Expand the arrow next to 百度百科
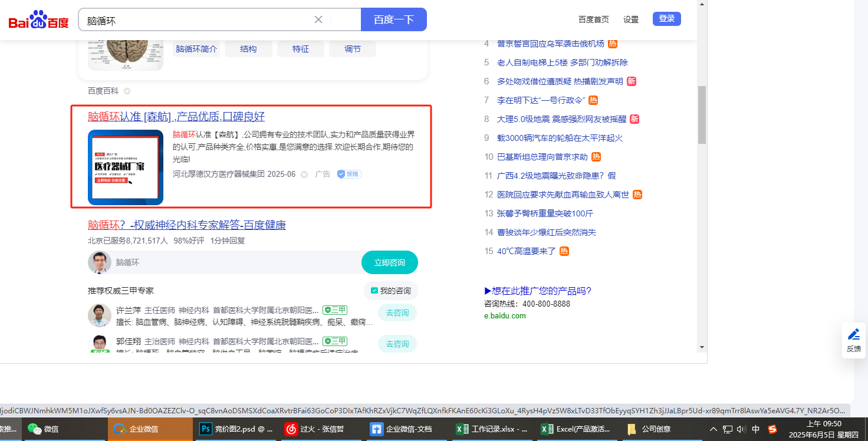 127,91
